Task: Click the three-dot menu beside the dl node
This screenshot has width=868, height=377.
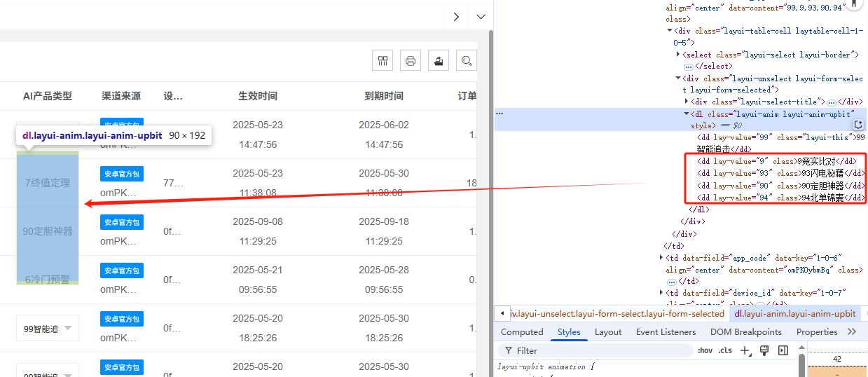Action: [x=500, y=113]
